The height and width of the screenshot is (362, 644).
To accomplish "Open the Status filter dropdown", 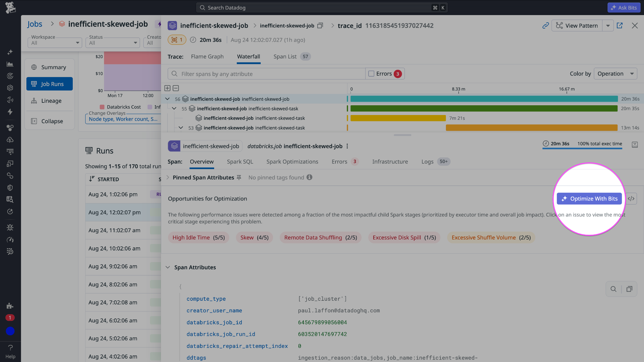I will 113,43.
